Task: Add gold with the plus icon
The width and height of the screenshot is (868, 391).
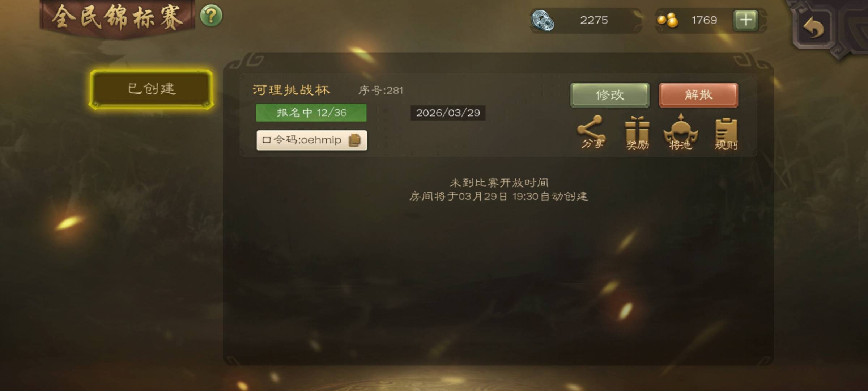Action: pos(745,20)
